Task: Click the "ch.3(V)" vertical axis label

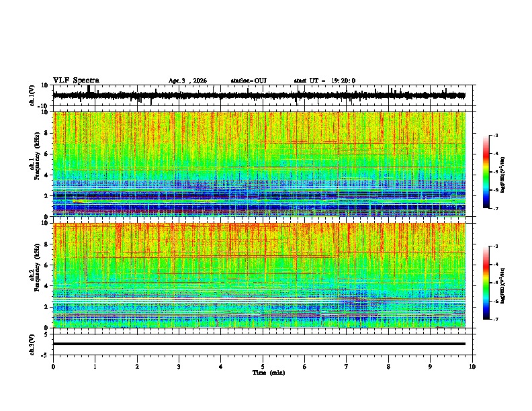Action: (x=32, y=345)
